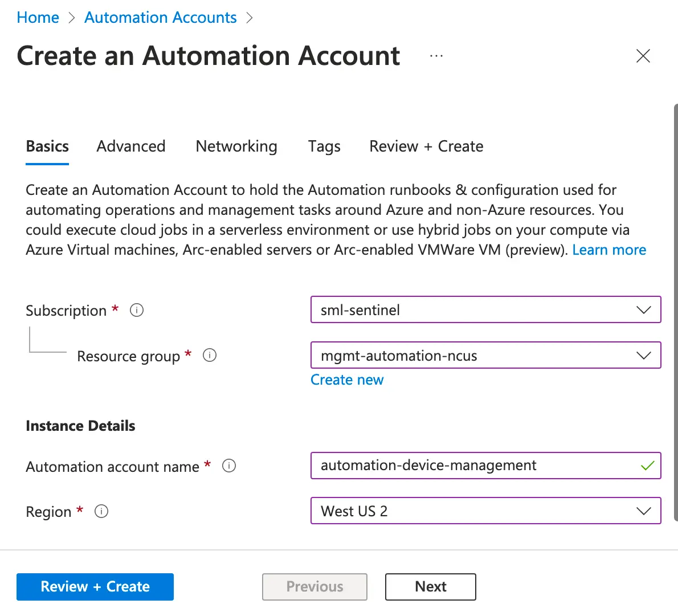Click the Next button
The height and width of the screenshot is (616, 678).
(430, 586)
